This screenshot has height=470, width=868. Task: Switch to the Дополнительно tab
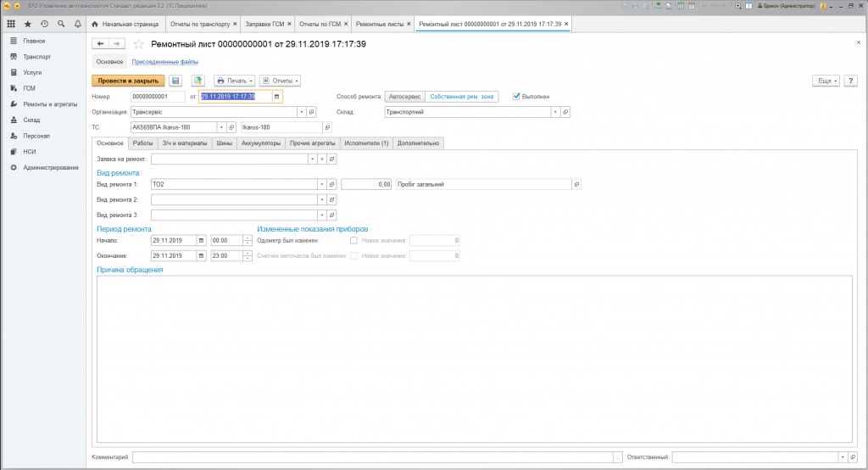pos(418,143)
